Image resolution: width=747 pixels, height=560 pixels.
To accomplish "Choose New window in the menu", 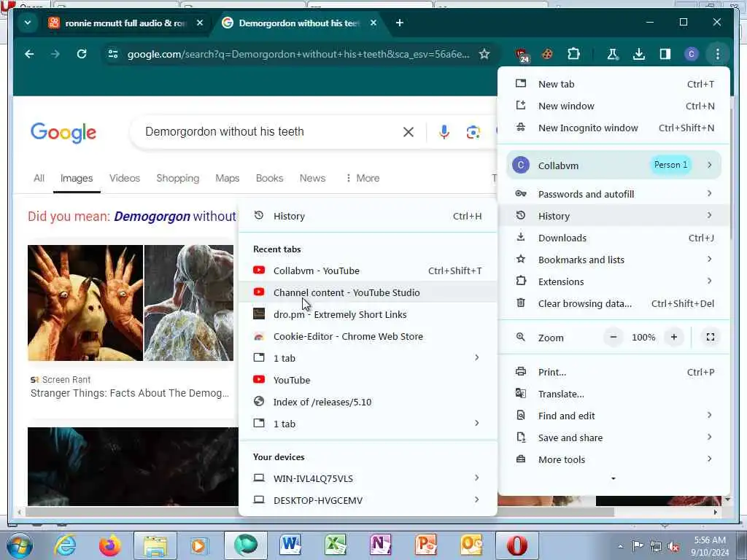I will (x=614, y=106).
